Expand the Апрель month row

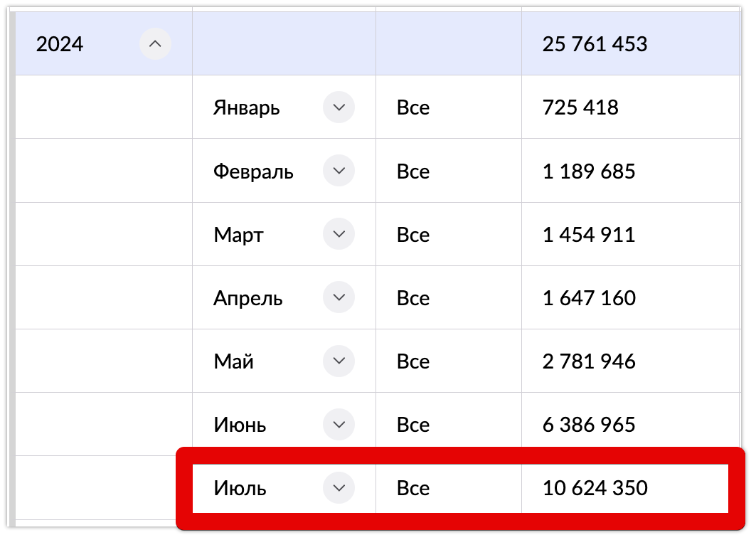pyautogui.click(x=339, y=297)
